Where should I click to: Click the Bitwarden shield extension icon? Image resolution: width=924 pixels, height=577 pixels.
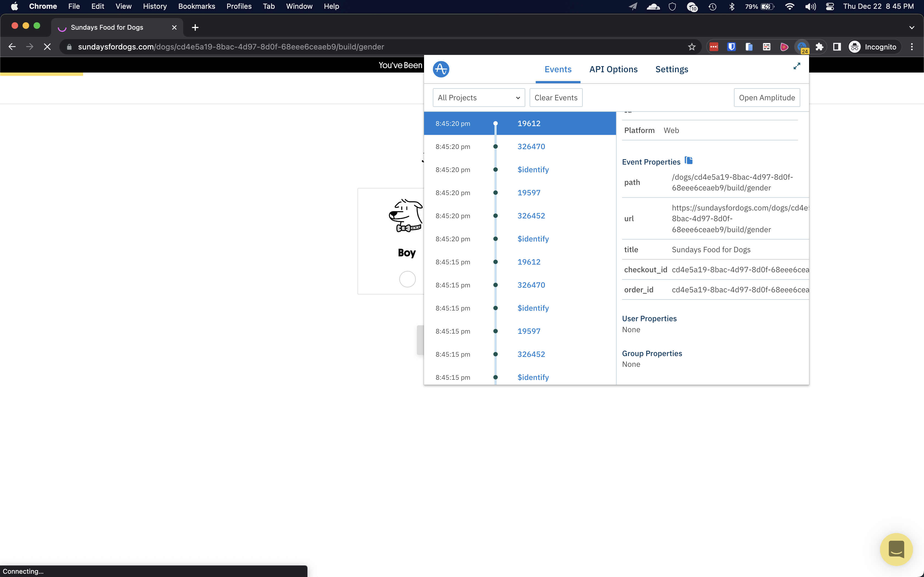(x=731, y=47)
